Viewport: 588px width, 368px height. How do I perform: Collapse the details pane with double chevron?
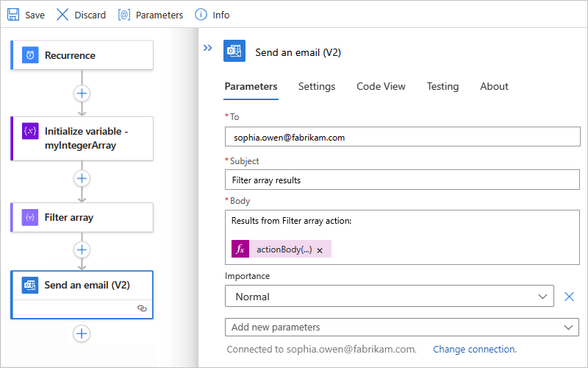pos(208,48)
